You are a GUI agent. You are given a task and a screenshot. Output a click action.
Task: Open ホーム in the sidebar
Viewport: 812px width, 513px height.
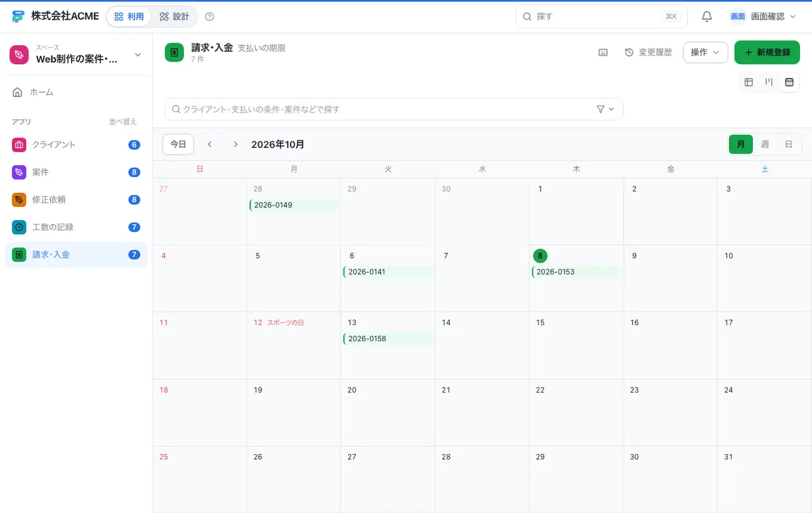point(76,92)
